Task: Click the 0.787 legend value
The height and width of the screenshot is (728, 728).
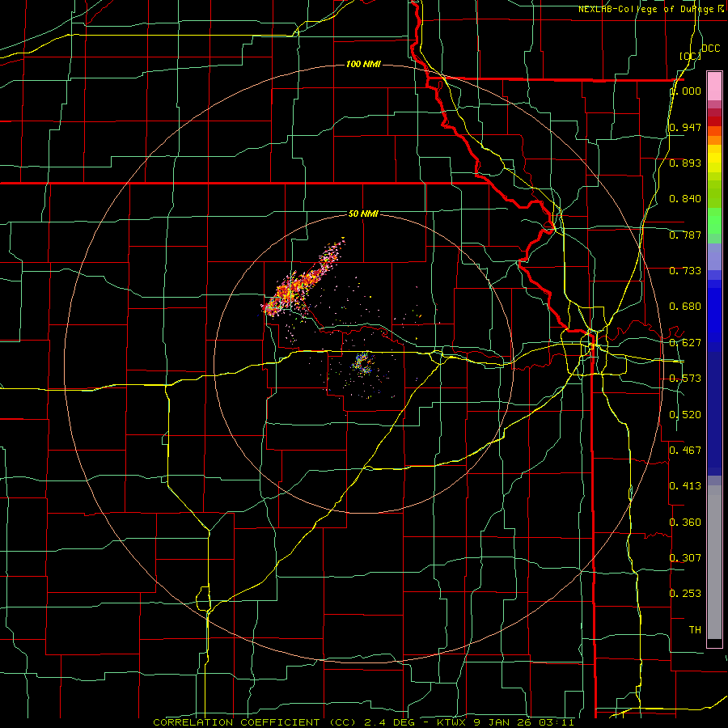Action: [x=685, y=235]
